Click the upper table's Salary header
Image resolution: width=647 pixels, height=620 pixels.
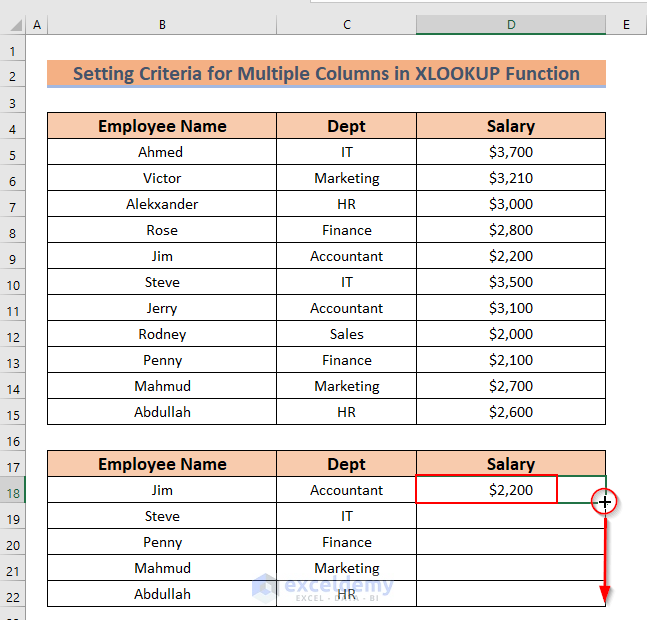tap(511, 126)
